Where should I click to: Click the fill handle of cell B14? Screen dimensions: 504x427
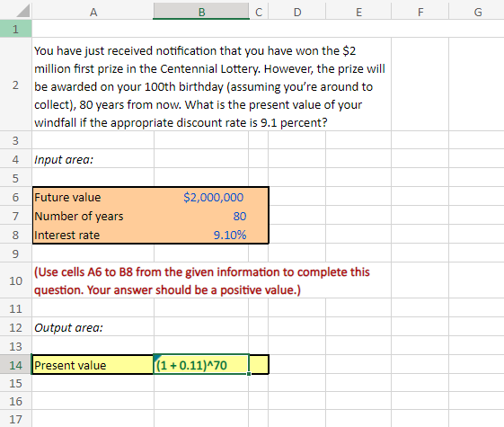tap(249, 374)
